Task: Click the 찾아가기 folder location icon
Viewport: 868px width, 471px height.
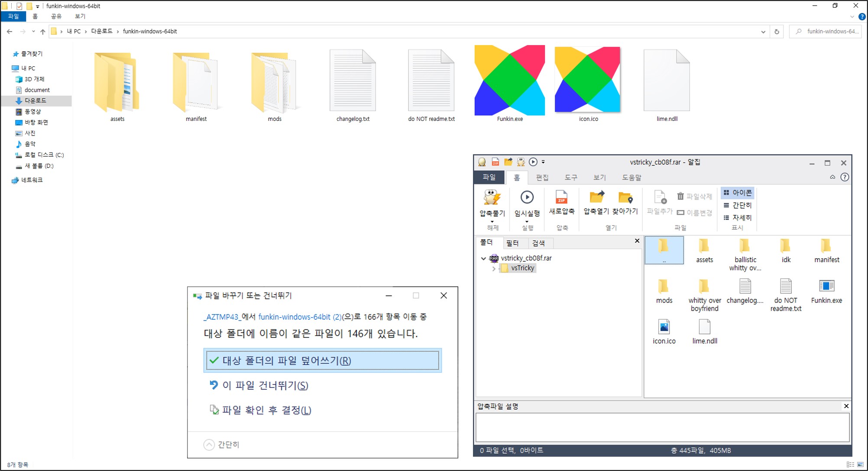Action: (625, 198)
